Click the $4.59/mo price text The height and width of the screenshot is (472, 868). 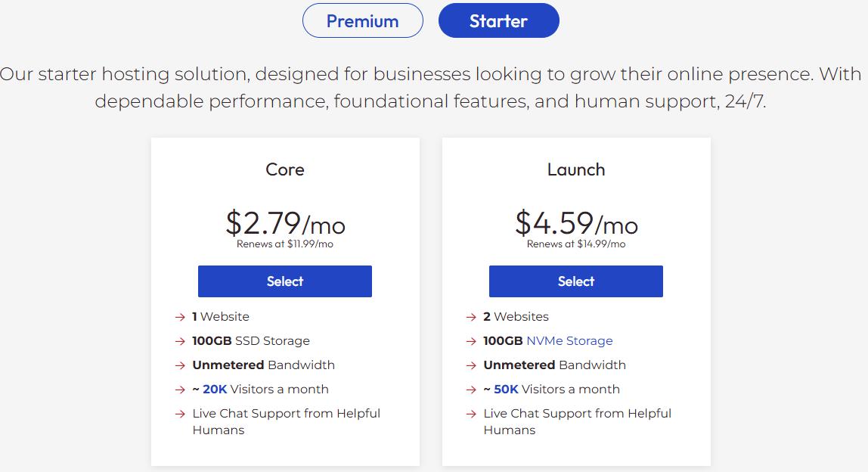576,224
